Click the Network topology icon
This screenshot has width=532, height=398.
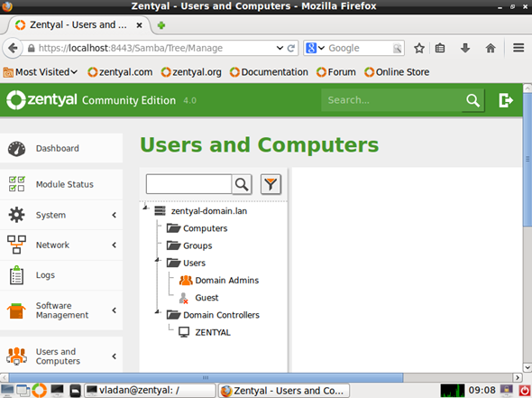[x=16, y=245]
